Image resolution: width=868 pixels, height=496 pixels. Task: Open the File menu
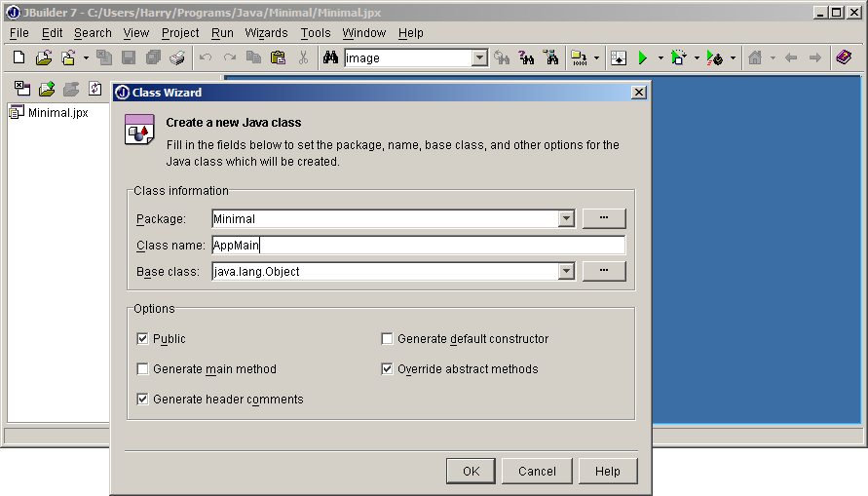click(x=19, y=33)
